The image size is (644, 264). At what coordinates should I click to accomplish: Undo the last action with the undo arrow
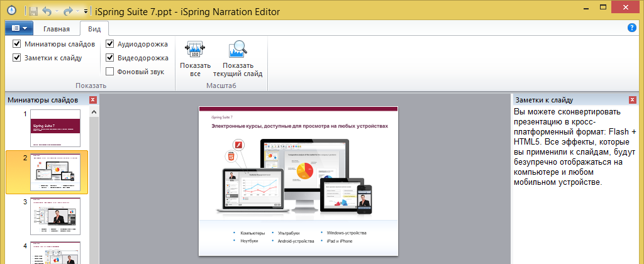pyautogui.click(x=47, y=11)
